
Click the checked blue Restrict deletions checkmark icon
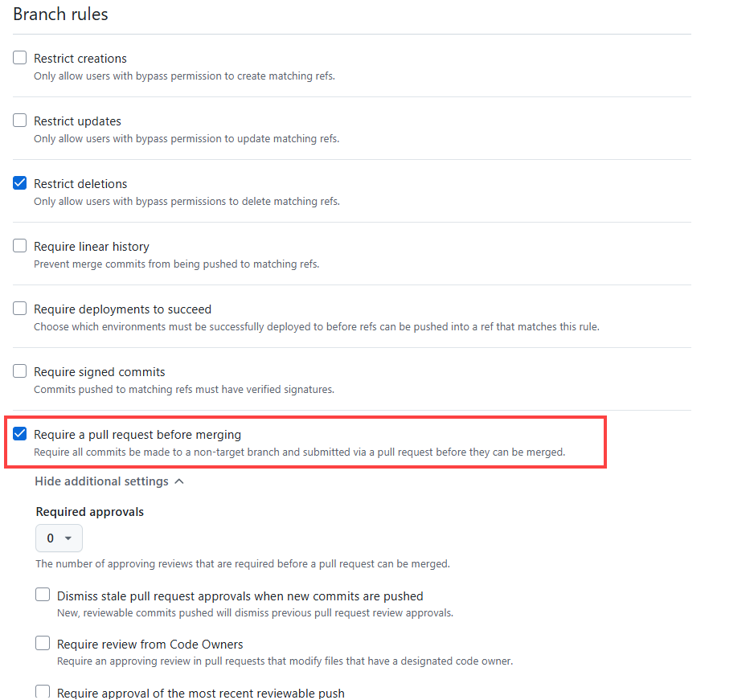19,182
